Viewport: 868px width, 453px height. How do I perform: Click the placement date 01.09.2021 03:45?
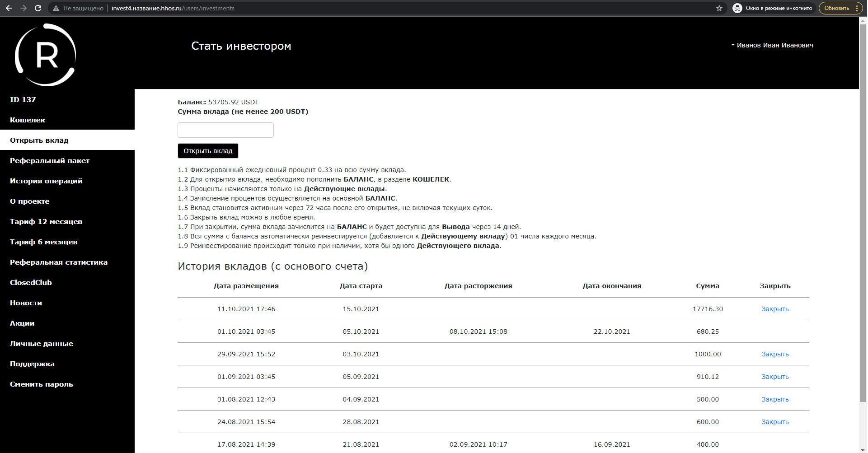(x=246, y=377)
